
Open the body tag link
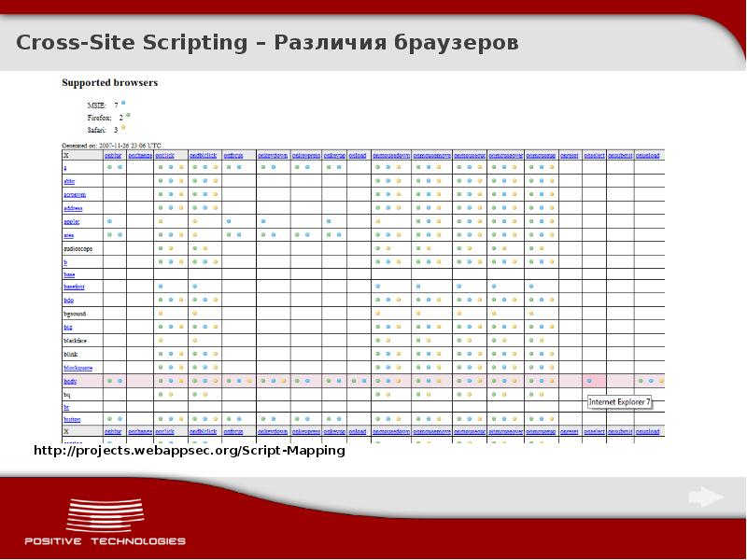pos(70,382)
